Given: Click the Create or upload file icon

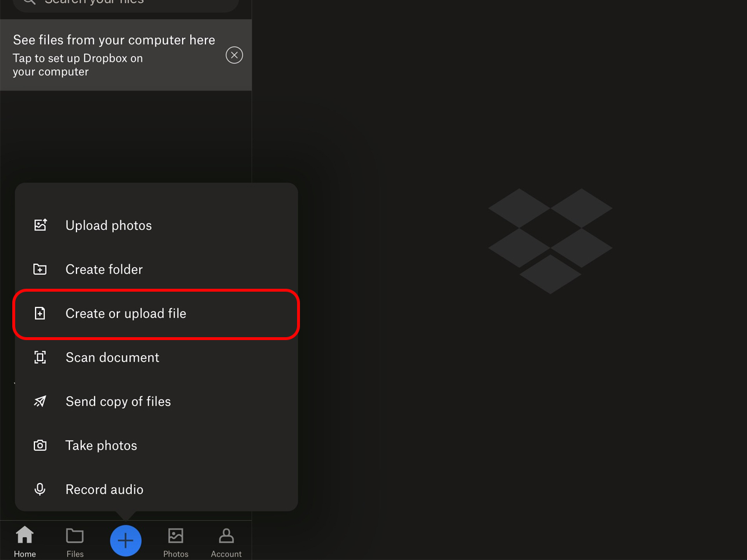Looking at the screenshot, I should (40, 313).
